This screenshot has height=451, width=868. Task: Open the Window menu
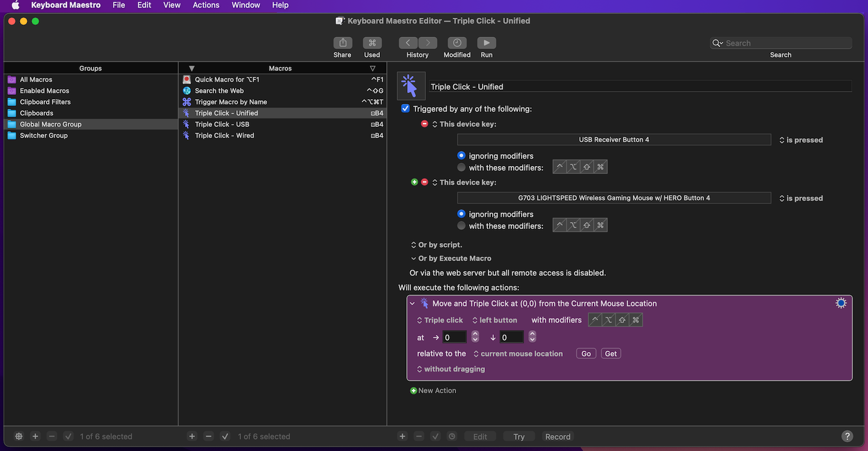point(246,5)
